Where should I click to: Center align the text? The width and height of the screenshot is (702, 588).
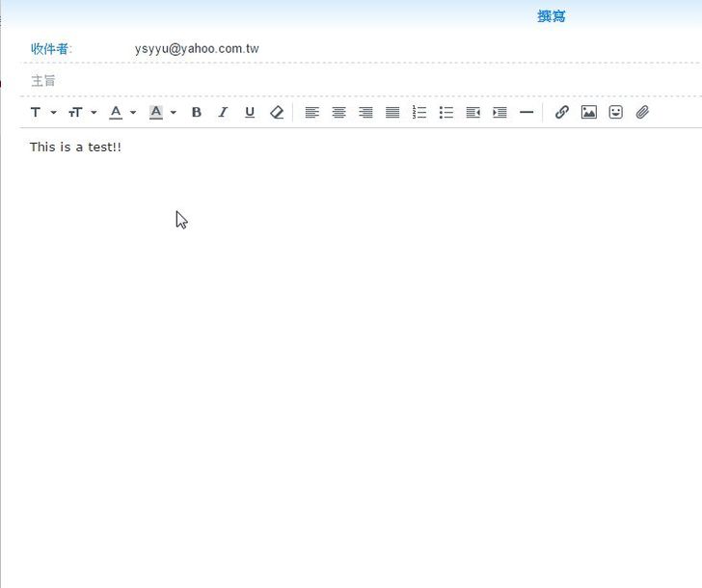click(x=338, y=112)
